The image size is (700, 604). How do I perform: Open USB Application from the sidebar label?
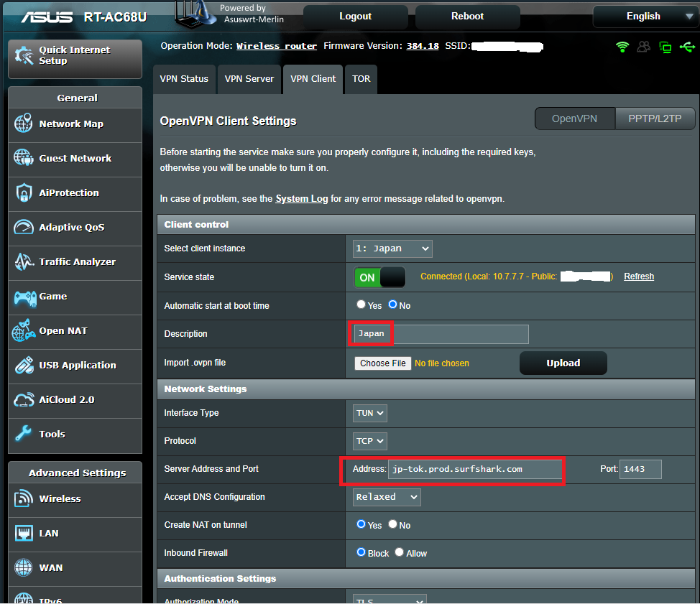(x=78, y=366)
